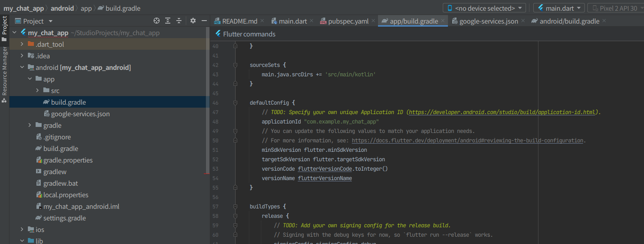This screenshot has width=644, height=244.
Task: Toggle fold end marker at line 44
Action: 235,84
